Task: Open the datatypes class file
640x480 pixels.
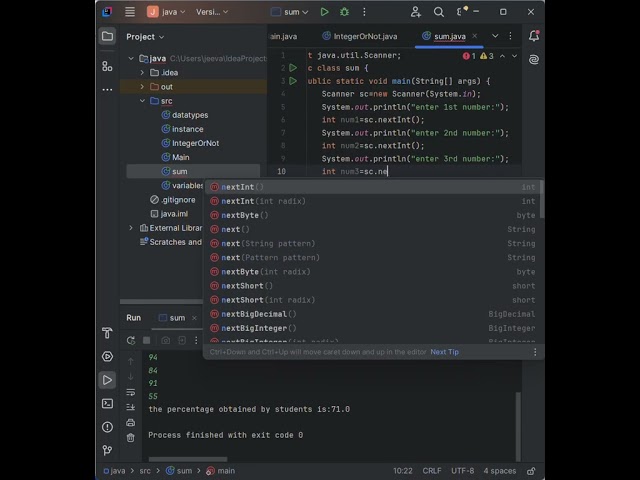Action: pyautogui.click(x=185, y=115)
